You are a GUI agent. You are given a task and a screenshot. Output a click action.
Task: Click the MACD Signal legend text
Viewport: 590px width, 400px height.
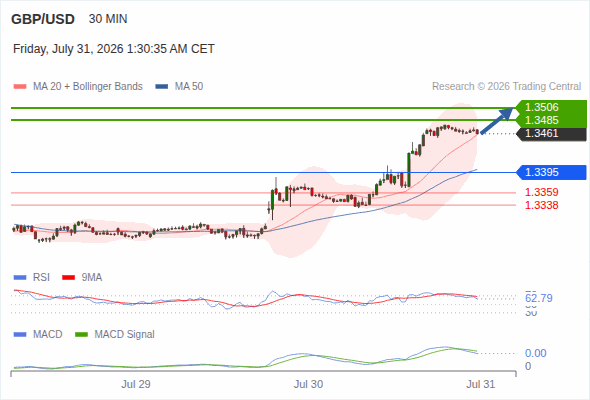[x=125, y=335]
